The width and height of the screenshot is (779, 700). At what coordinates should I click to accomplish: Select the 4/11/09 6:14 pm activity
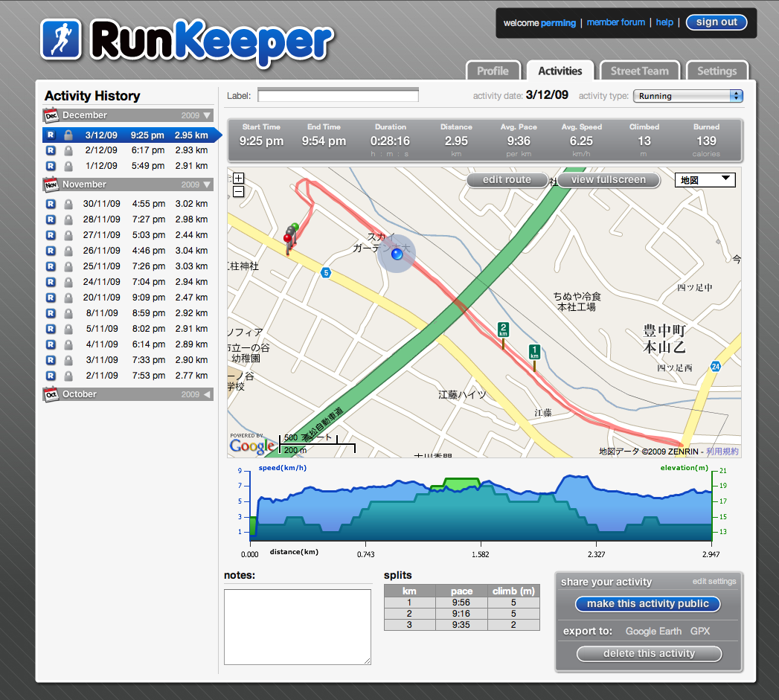(x=128, y=344)
